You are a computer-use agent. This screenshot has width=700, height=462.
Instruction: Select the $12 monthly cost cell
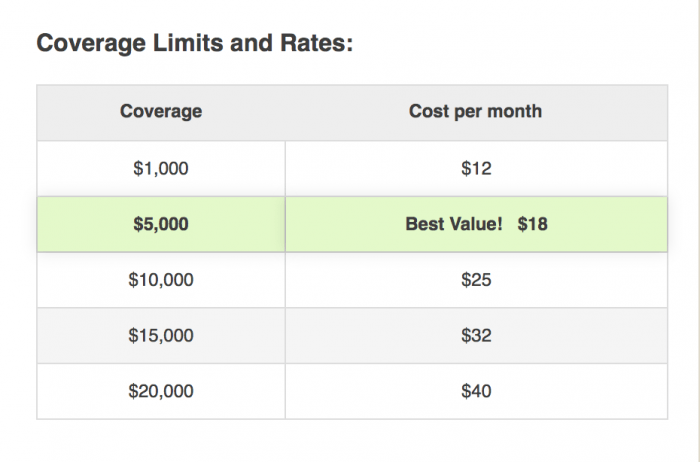(x=476, y=168)
